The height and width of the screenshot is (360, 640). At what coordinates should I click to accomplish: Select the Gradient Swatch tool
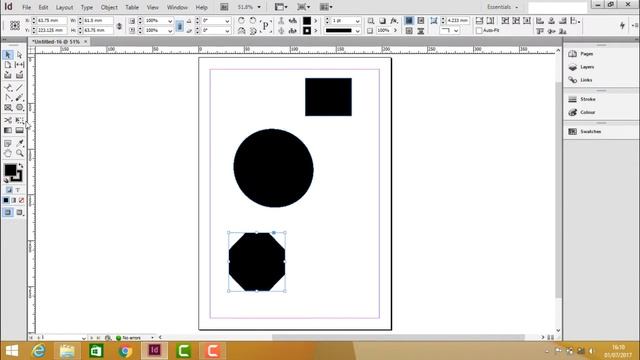click(8, 130)
